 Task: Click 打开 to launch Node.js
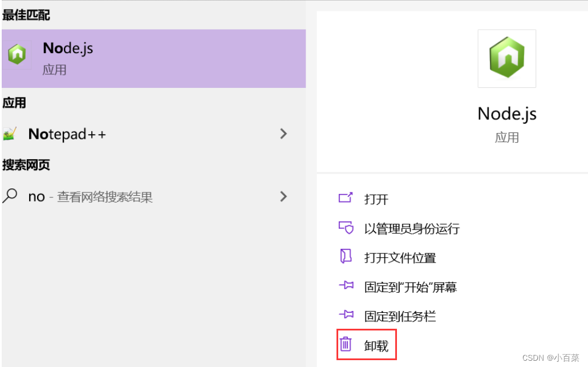[378, 199]
